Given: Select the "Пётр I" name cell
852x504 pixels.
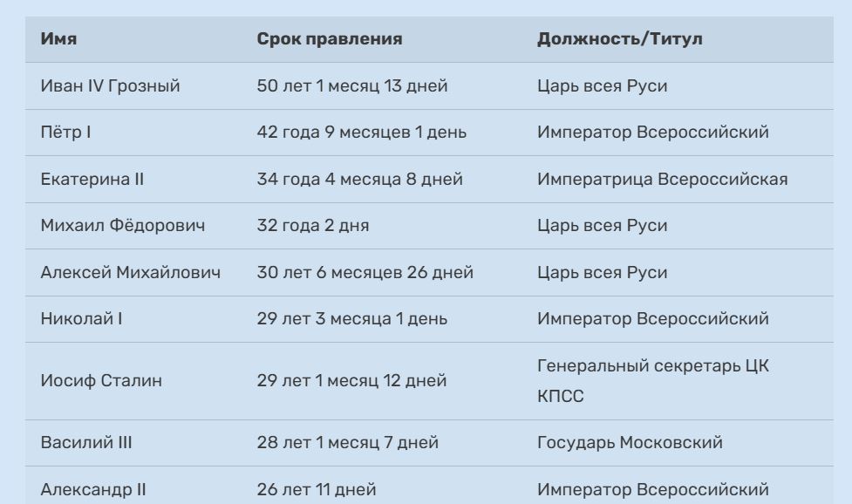Looking at the screenshot, I should point(66,133).
